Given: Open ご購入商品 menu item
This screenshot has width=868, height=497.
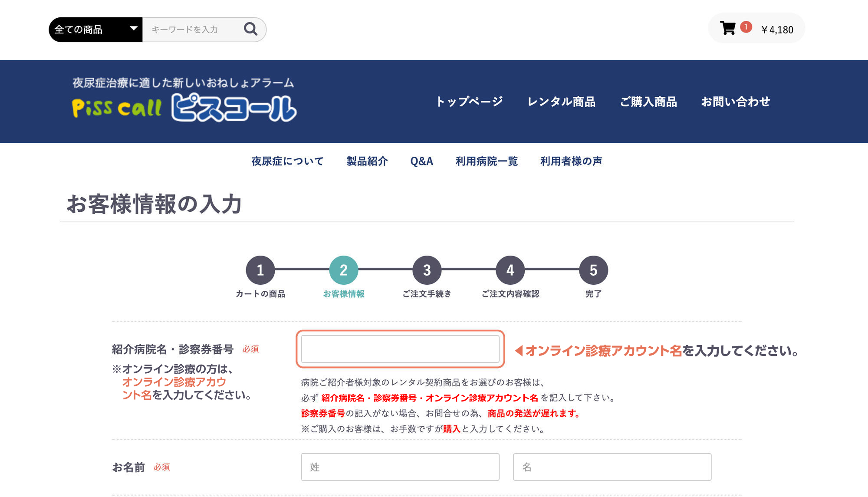Looking at the screenshot, I should coord(648,102).
